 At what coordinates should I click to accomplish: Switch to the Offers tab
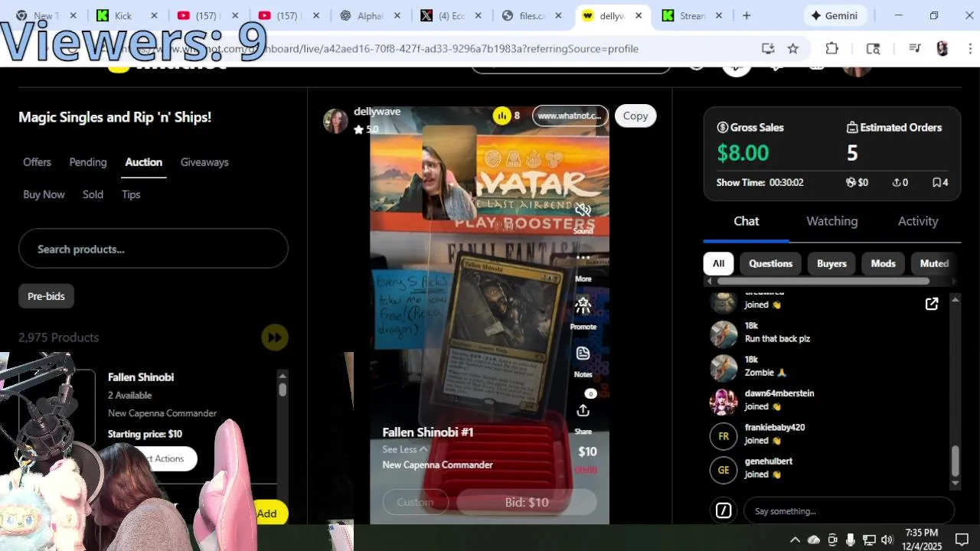37,162
